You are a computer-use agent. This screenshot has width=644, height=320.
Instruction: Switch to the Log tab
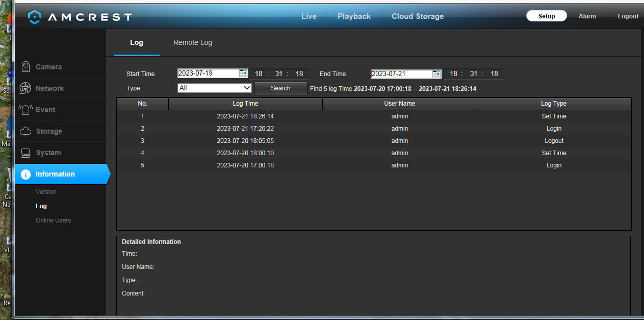click(137, 42)
